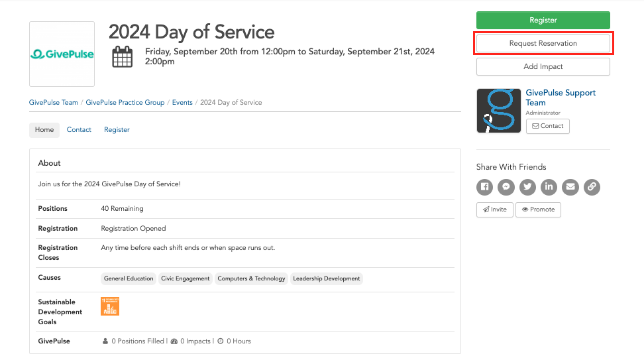Click the Promote button
This screenshot has height=360, width=644.
pyautogui.click(x=538, y=210)
